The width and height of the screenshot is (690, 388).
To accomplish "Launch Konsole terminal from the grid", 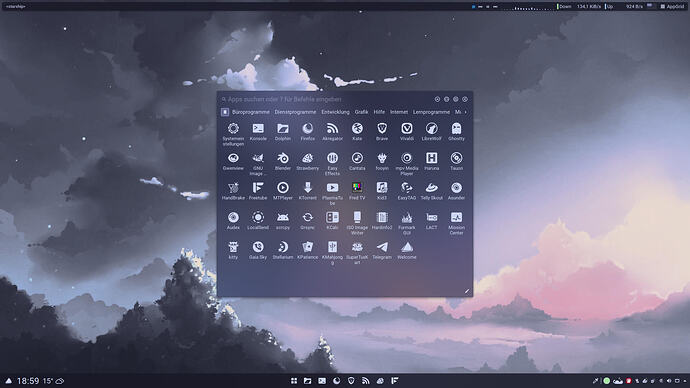I will (x=258, y=132).
